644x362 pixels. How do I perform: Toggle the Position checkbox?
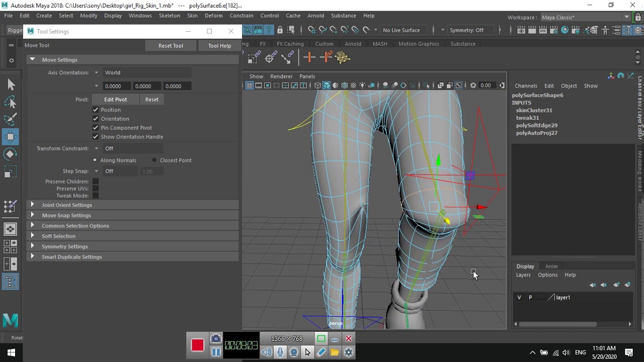[96, 110]
